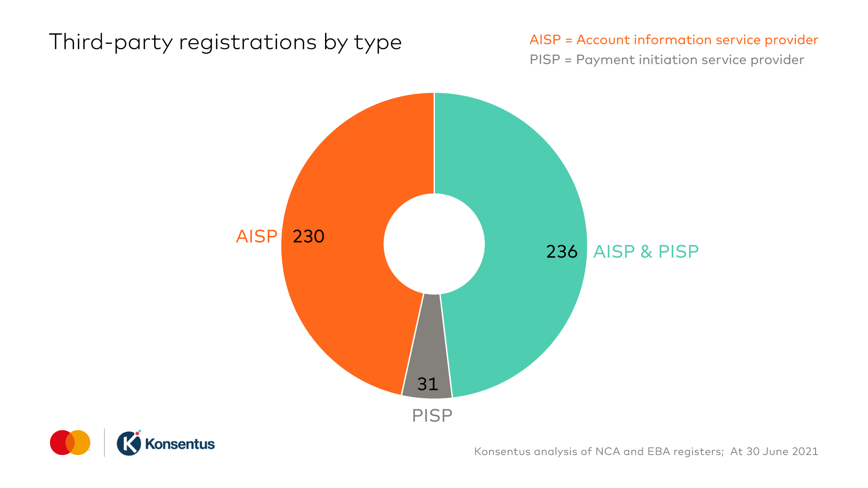Click the AISP & PISP category label
Viewport: 868px width, 488px height.
tap(646, 251)
